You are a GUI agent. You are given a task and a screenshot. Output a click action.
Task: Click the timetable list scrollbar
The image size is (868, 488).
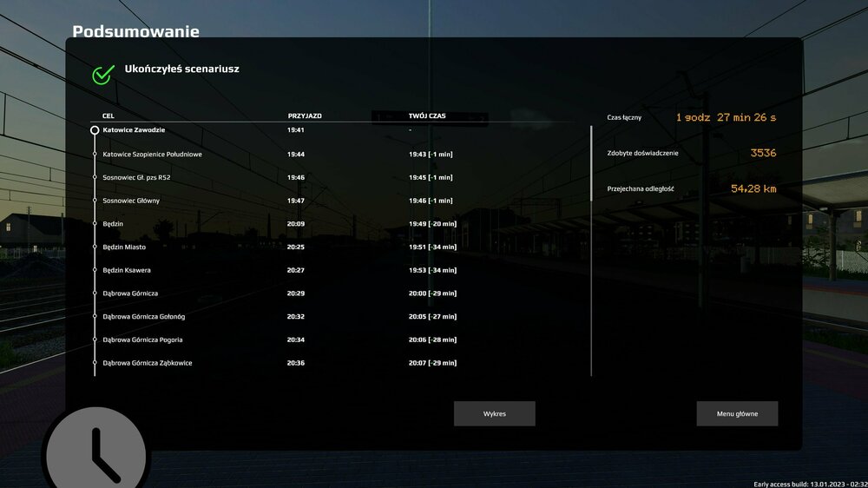click(x=591, y=163)
